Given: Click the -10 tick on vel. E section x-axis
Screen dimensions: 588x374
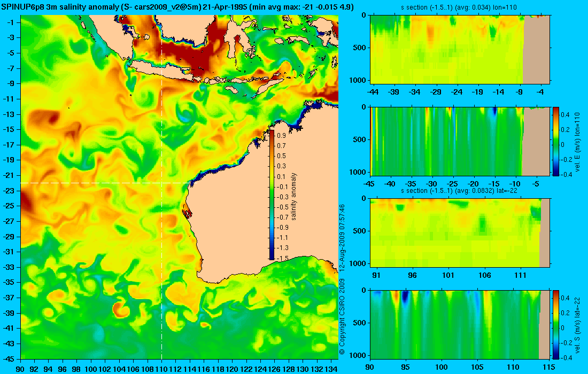Looking at the screenshot, I should click(x=515, y=184).
